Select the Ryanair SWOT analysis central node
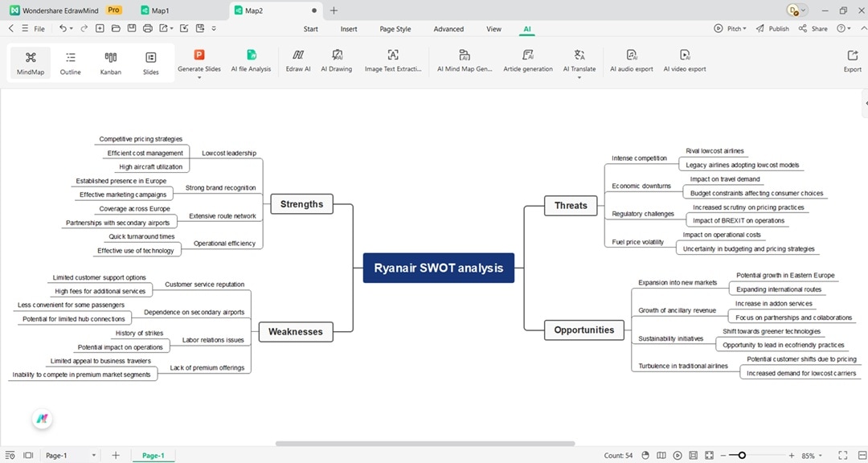Screen dimensions: 868x463 click(x=439, y=268)
